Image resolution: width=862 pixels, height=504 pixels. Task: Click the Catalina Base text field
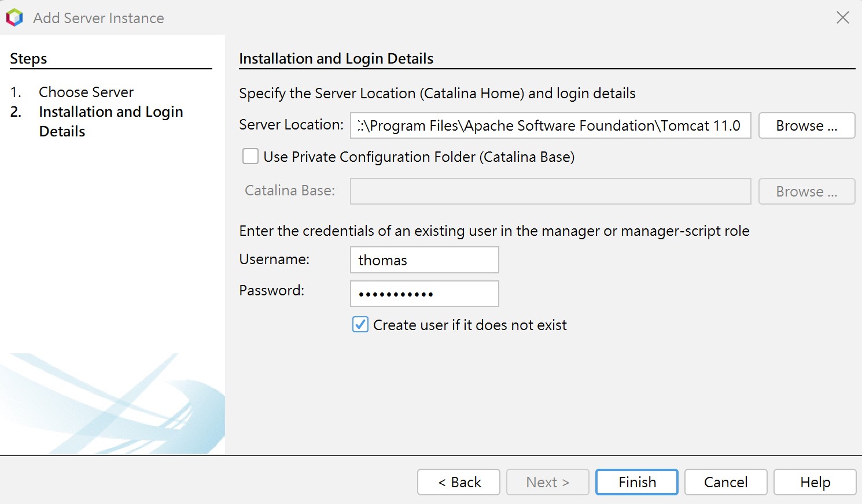tap(550, 191)
